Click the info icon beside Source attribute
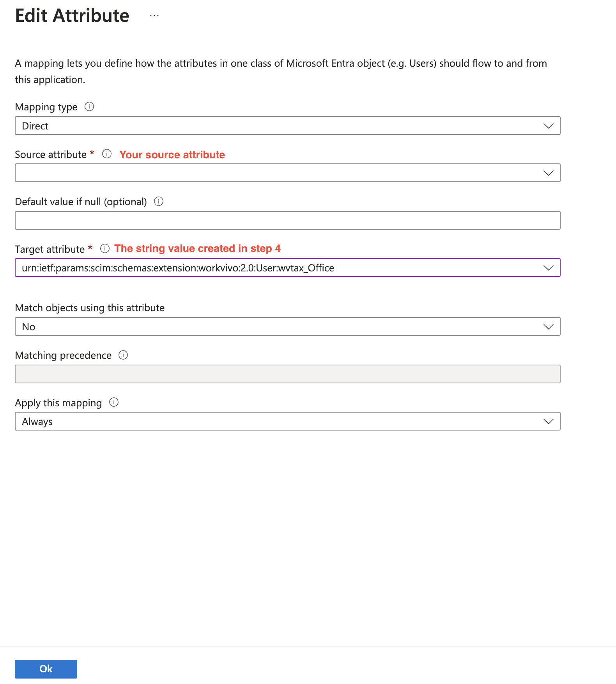The height and width of the screenshot is (684, 616). click(107, 154)
